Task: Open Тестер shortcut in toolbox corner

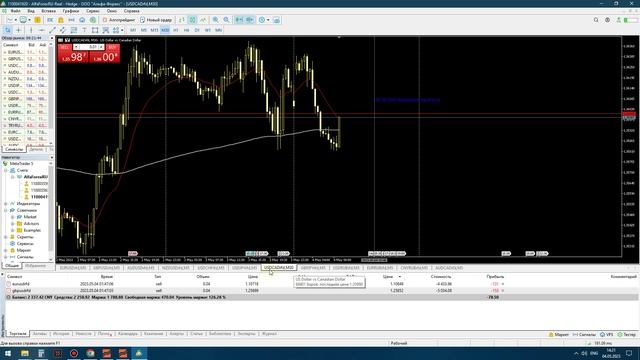Action: 627,335
